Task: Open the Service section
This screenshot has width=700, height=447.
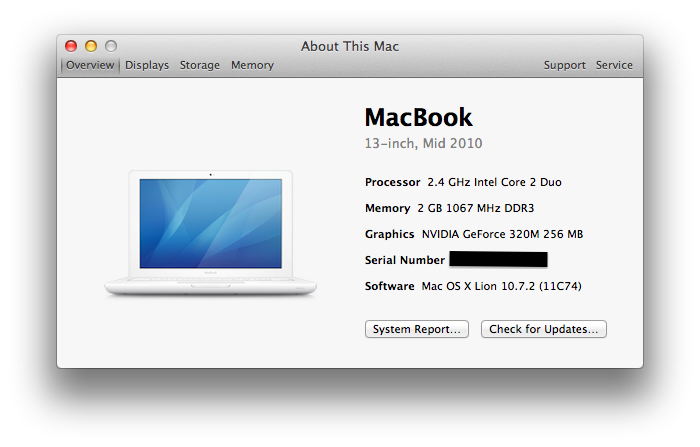Action: coord(614,65)
